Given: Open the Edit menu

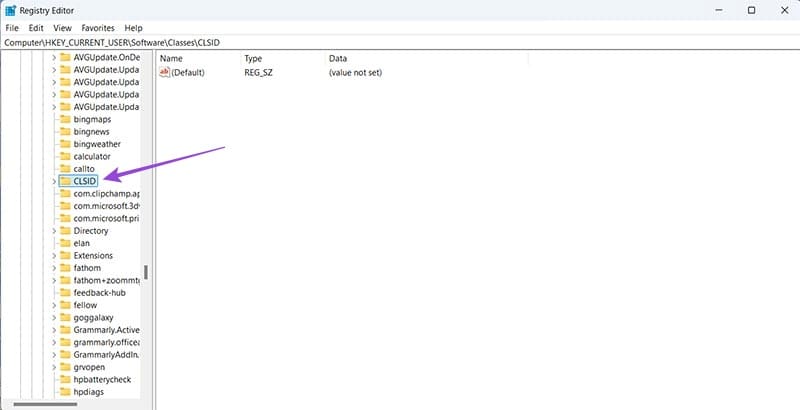Looking at the screenshot, I should 36,28.
